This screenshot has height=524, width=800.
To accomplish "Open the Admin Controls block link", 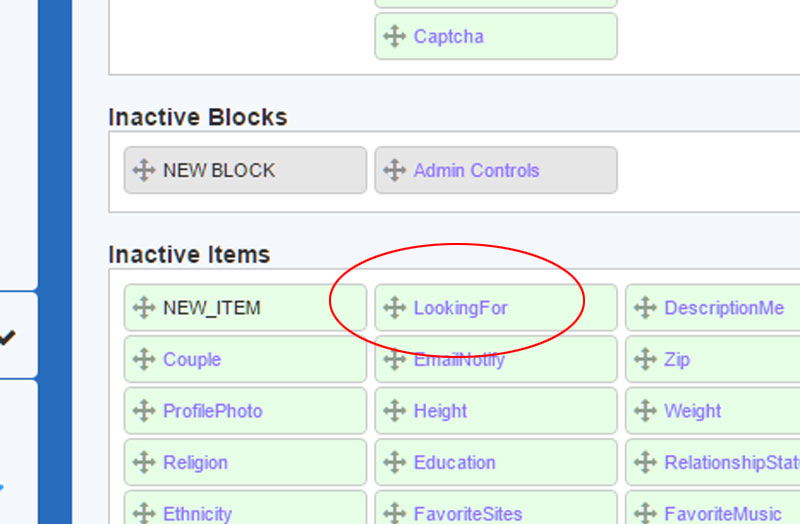I will coord(476,171).
